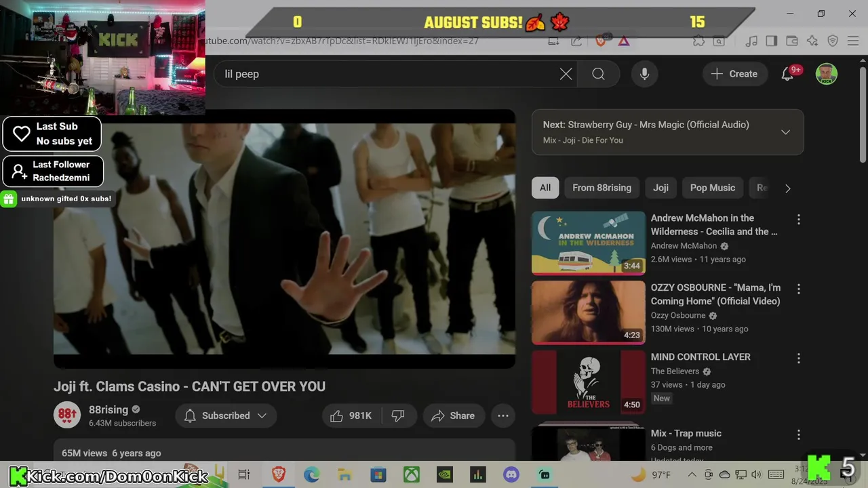Open the weather 97°F widget
This screenshot has height=488, width=868.
coord(651,474)
